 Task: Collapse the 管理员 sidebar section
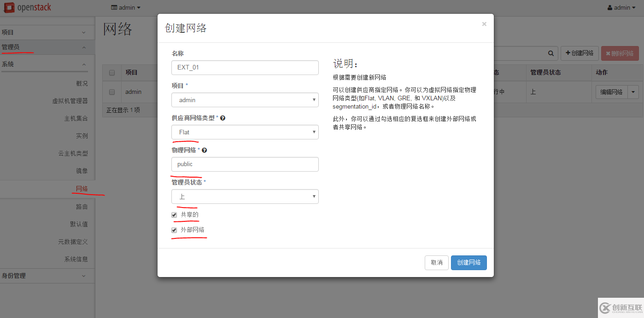click(x=47, y=47)
